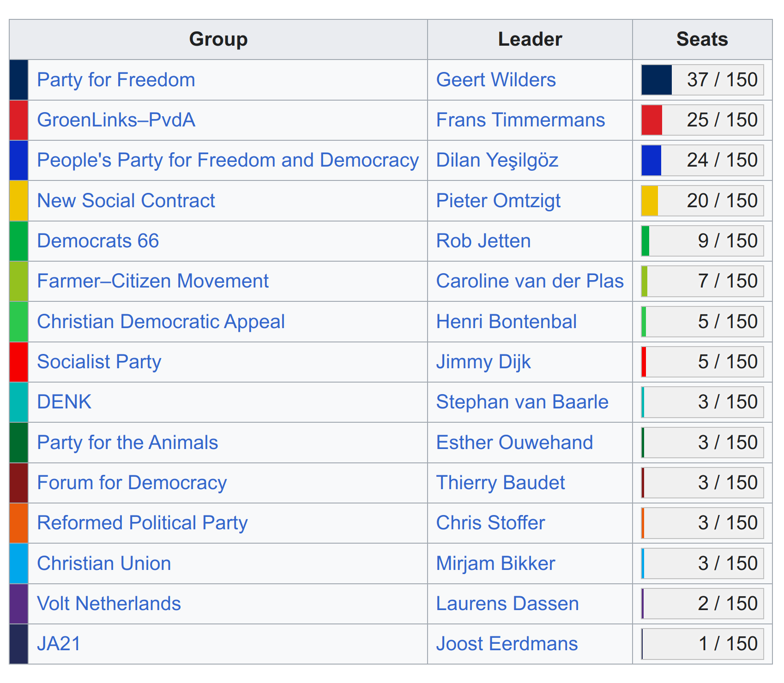Viewport: 784px width, 683px height.
Task: Open the DENK party link
Action: tap(64, 402)
